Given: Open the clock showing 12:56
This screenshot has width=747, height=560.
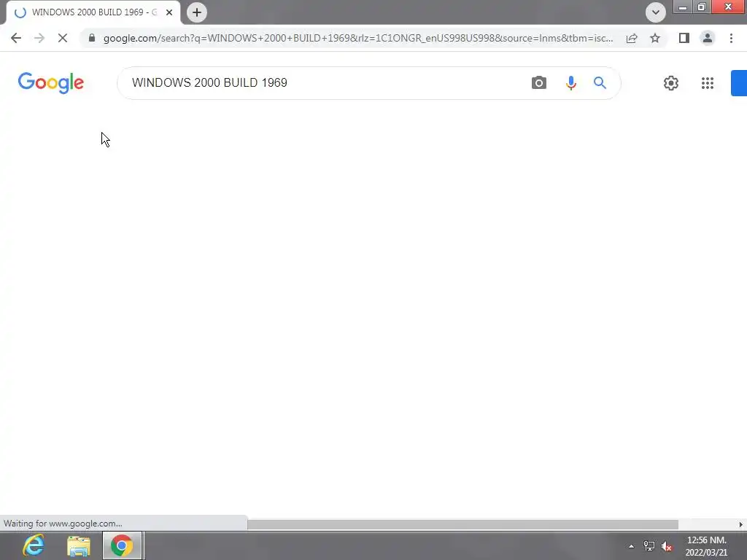Looking at the screenshot, I should click(706, 546).
